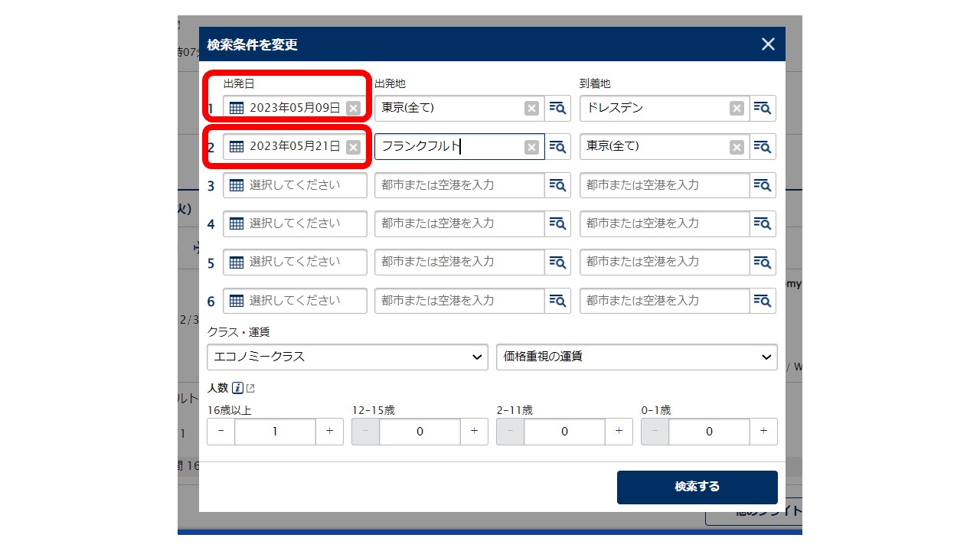Expand the 価格重視の運賃 fare dropdown
This screenshot has height=551, width=980.
click(x=637, y=357)
